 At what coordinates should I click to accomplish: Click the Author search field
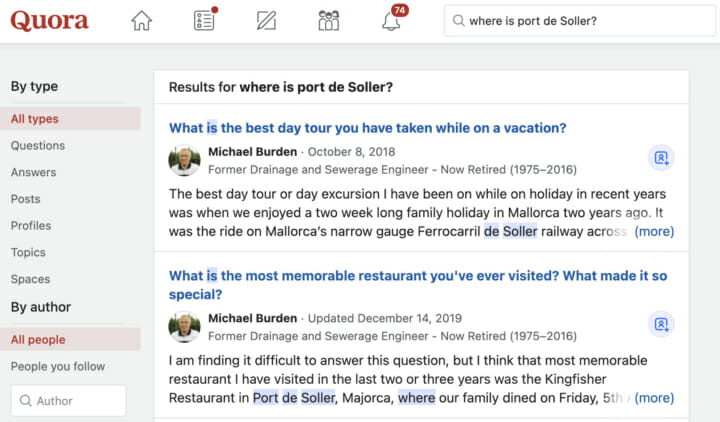click(x=68, y=401)
